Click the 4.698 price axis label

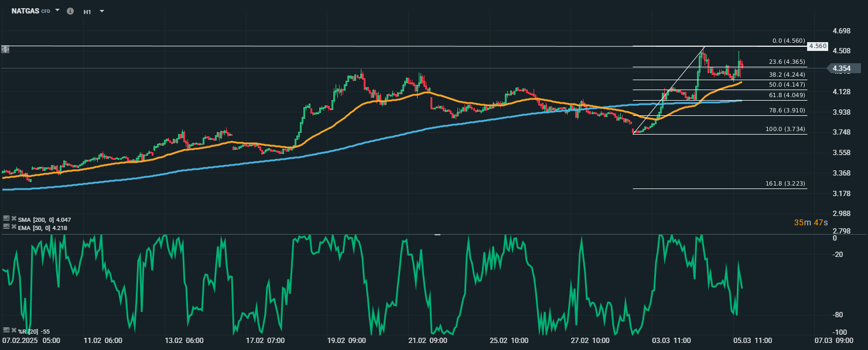click(841, 30)
